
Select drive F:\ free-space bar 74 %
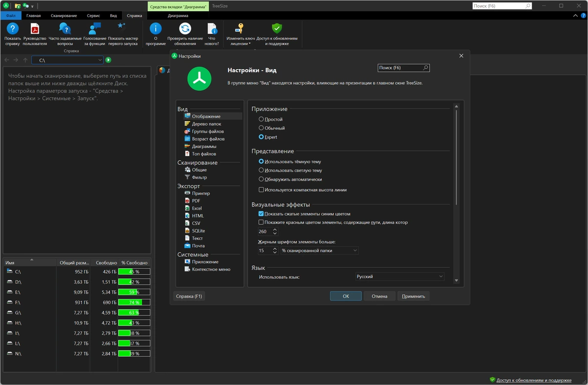point(134,302)
